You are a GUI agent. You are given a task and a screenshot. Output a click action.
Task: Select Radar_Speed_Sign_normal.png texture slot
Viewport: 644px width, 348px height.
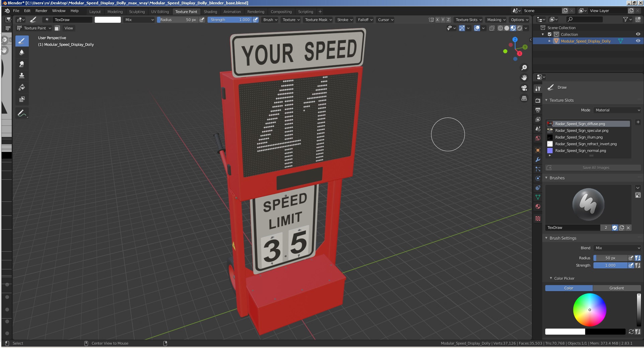click(588, 151)
